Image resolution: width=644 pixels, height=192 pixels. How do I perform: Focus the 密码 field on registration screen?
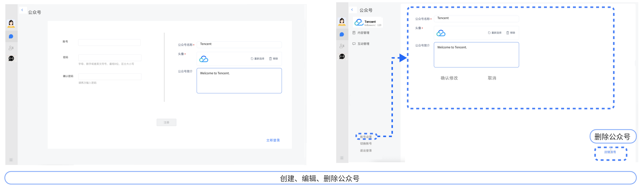pos(110,58)
